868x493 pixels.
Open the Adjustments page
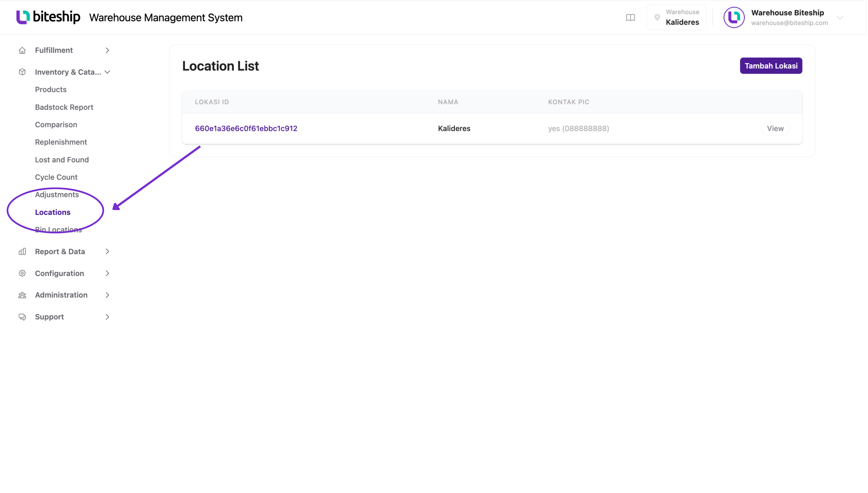(x=57, y=194)
